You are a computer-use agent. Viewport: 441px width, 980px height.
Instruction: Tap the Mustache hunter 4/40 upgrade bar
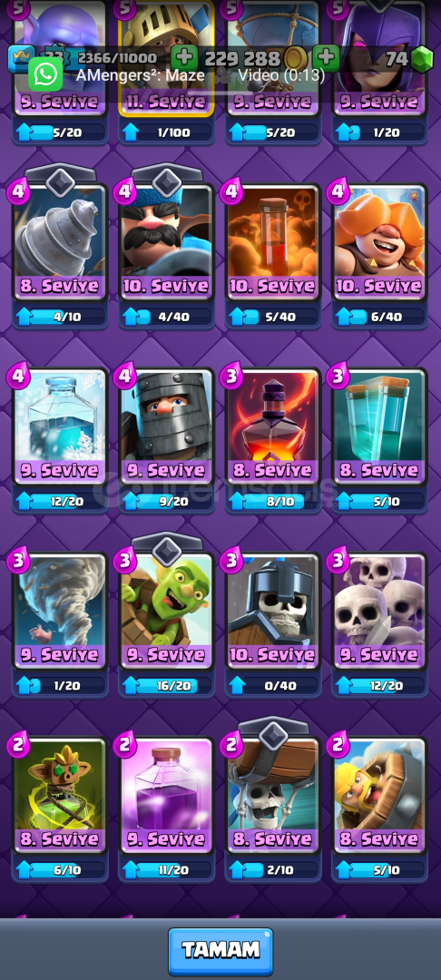coord(166,317)
